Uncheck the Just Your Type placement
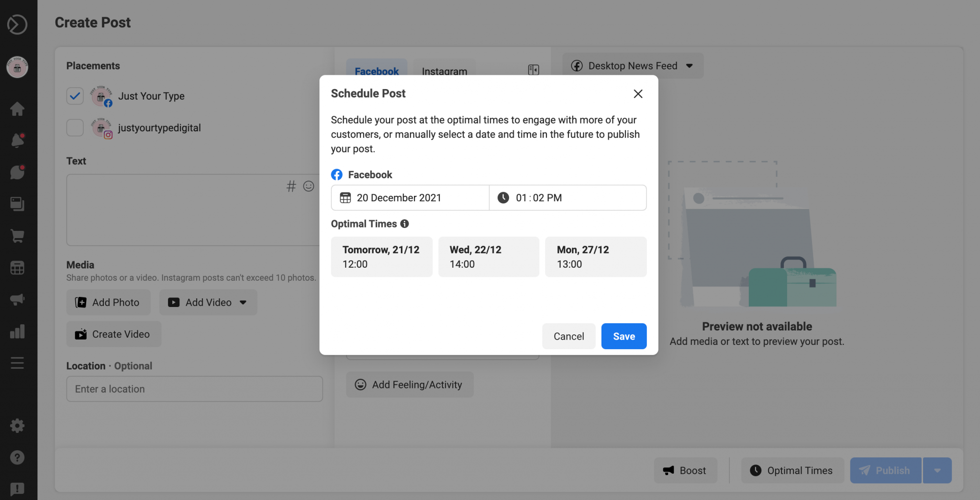Screen dimensions: 980x500 point(75,96)
